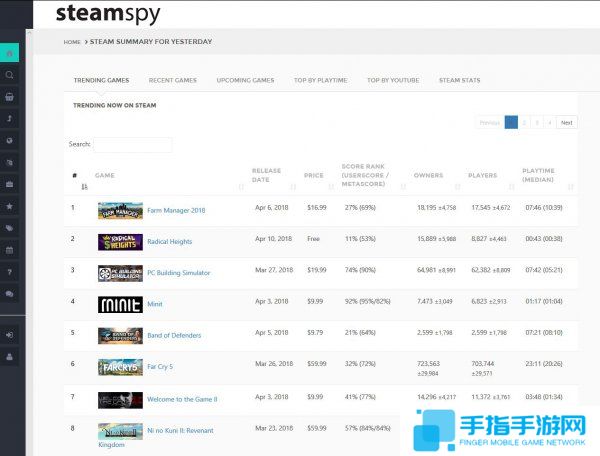Open the PC Building Simulator link
The image size is (600, 456).
[179, 273]
